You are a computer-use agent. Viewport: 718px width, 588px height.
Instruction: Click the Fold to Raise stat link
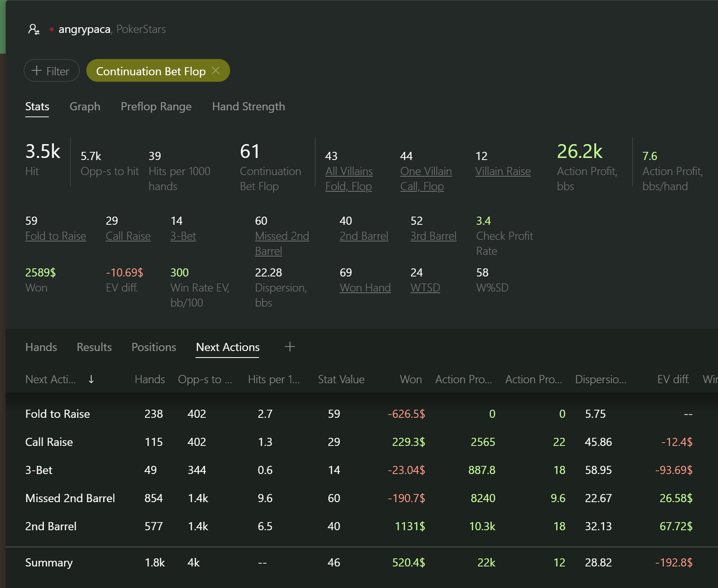56,236
